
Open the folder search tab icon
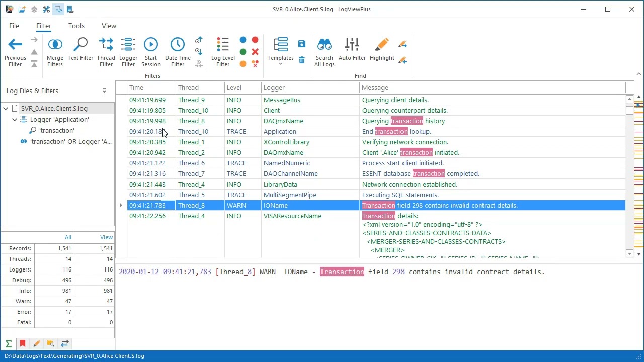51,344
